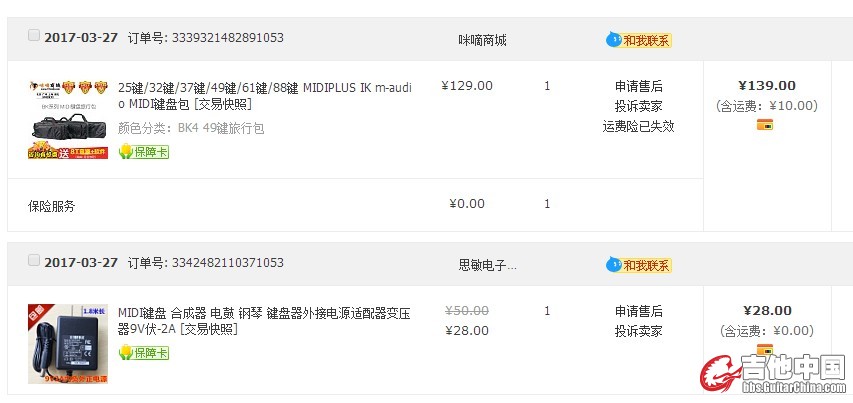Select checkbox for order 3339321482891053
This screenshot has height=403, width=853.
(x=34, y=35)
